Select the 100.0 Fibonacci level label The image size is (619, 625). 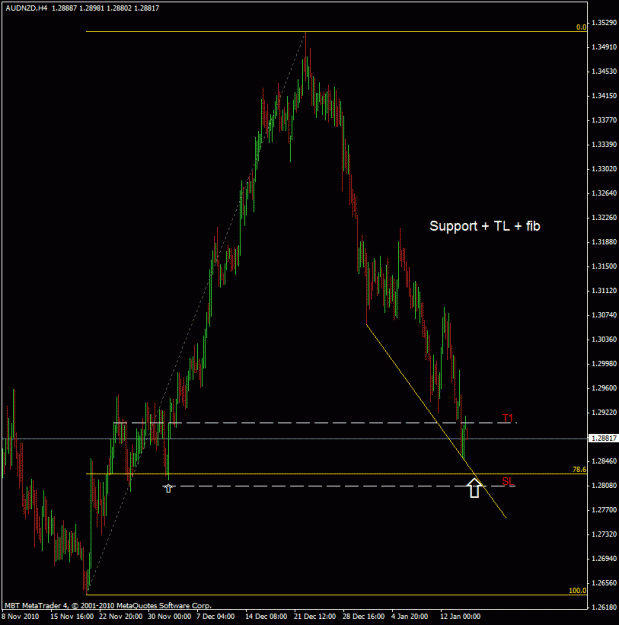[577, 590]
